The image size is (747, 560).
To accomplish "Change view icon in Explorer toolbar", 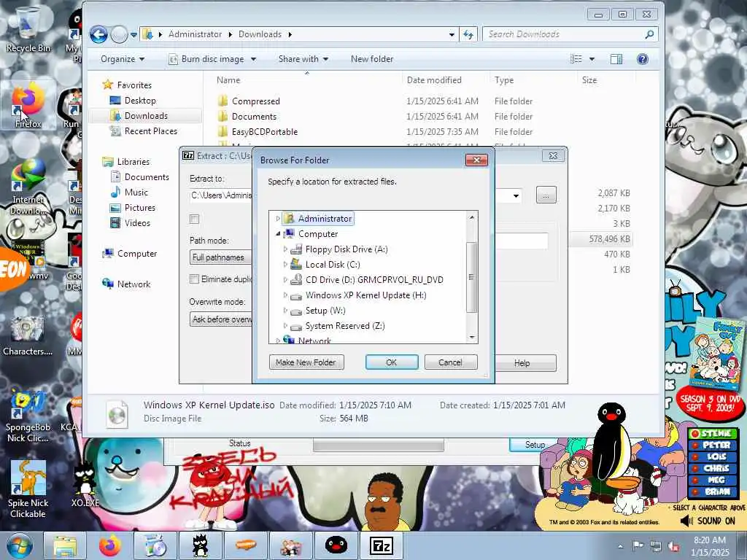I will coord(576,59).
